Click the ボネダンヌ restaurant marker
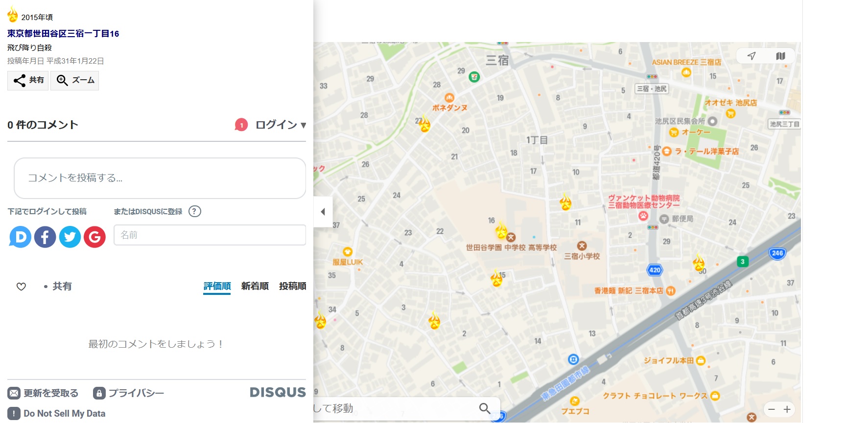 [449, 98]
